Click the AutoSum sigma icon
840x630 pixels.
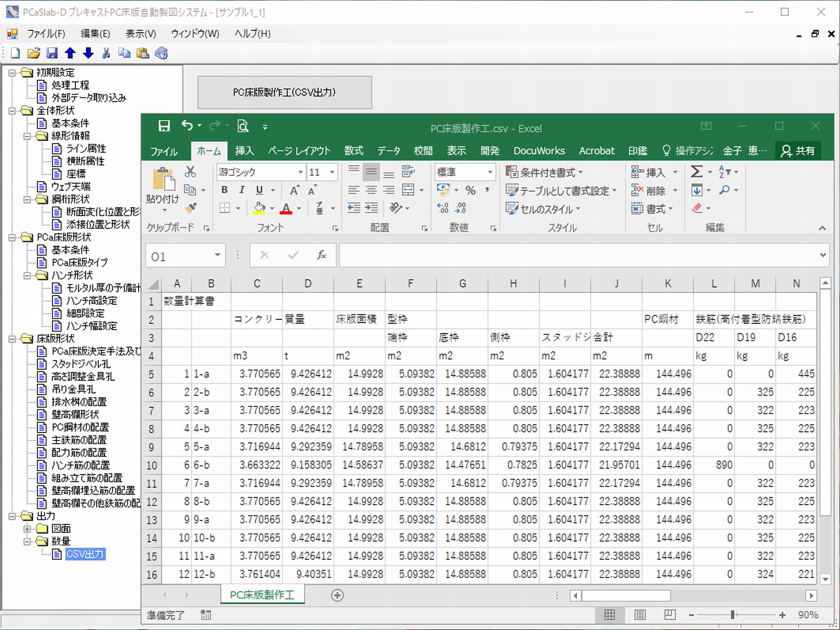[x=697, y=172]
